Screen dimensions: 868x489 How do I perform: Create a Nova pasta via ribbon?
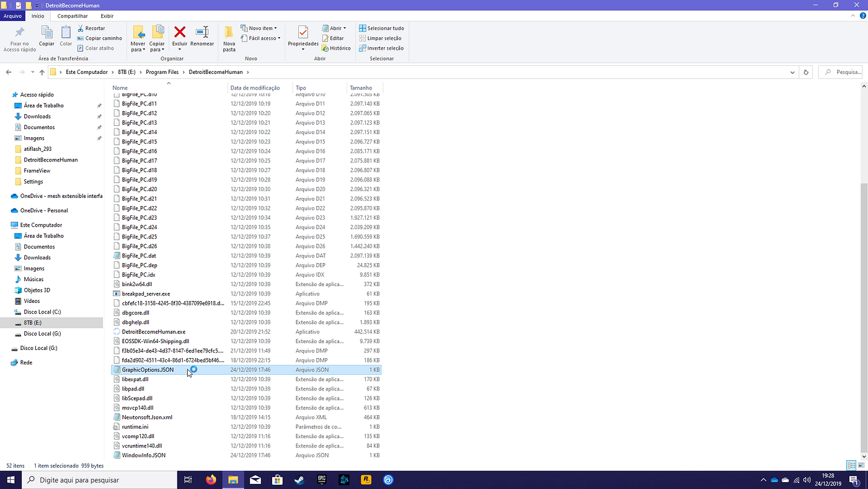pyautogui.click(x=229, y=37)
